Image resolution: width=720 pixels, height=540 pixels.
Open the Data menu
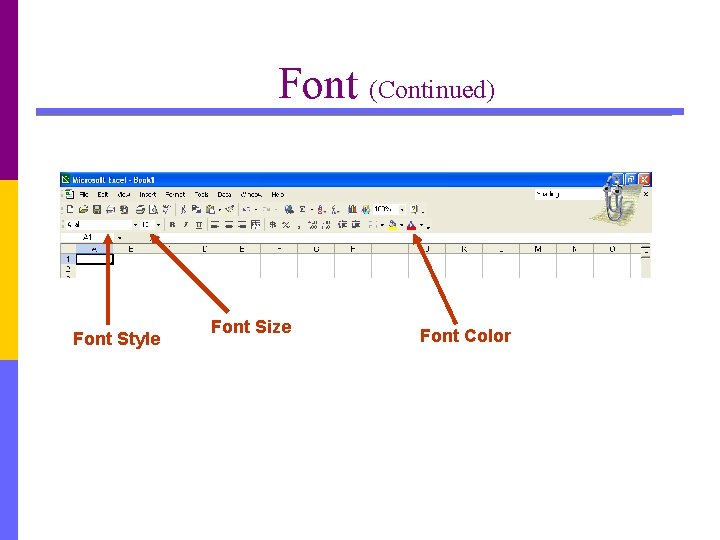pyautogui.click(x=224, y=194)
